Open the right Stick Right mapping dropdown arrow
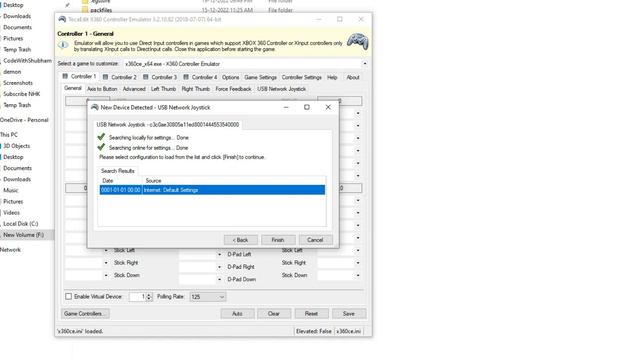This screenshot has height=360, width=640. click(x=358, y=263)
